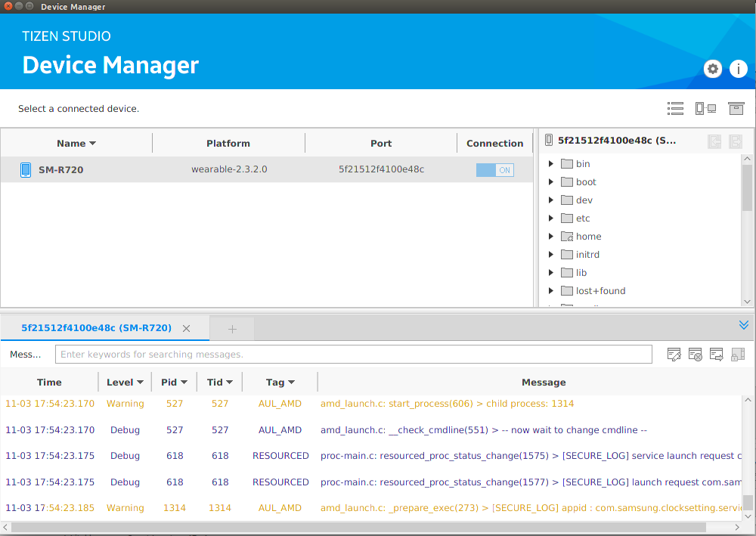756x536 pixels.
Task: Expand the home folder tree node
Action: (x=551, y=237)
